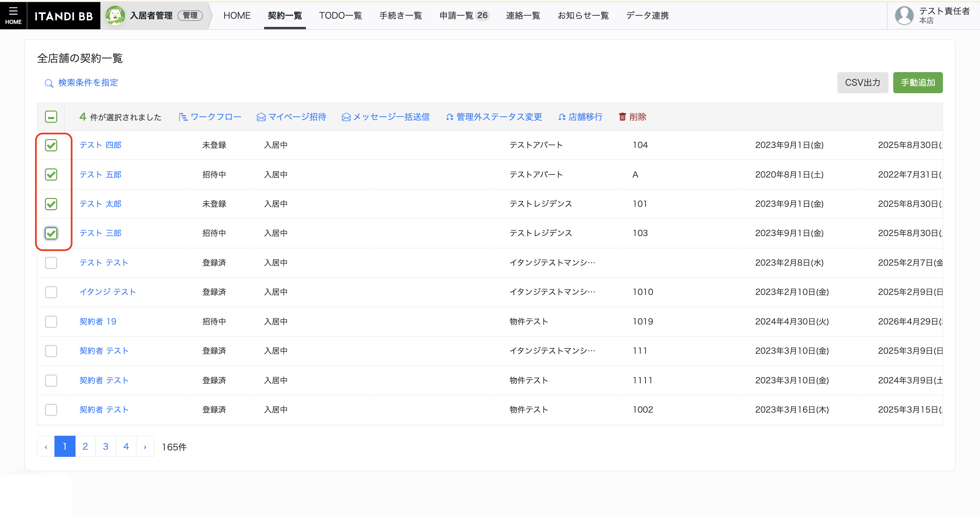
Task: Switch to the 手続き一覧 tab
Action: (x=401, y=16)
